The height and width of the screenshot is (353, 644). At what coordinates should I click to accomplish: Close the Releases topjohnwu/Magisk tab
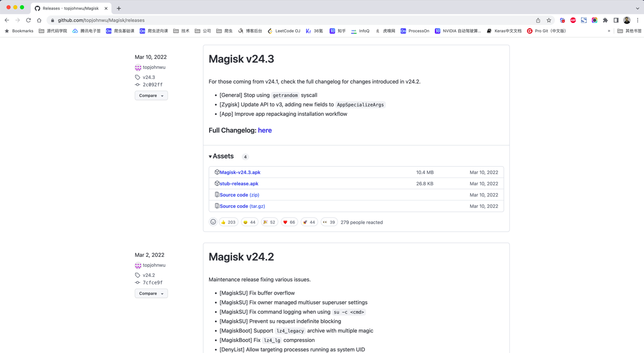106,8
